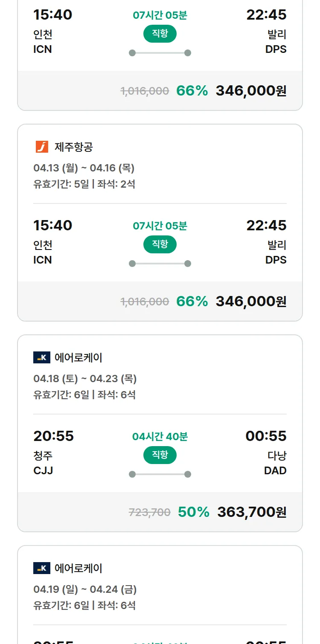Open the 에어로케이 04.19 (일) ~ 04.24 (금) deal
320x644 pixels.
[85, 589]
